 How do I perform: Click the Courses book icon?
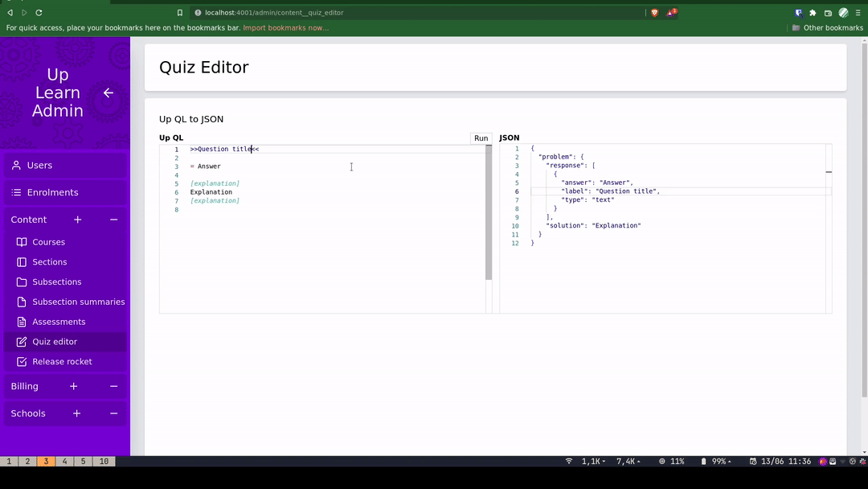pyautogui.click(x=22, y=242)
